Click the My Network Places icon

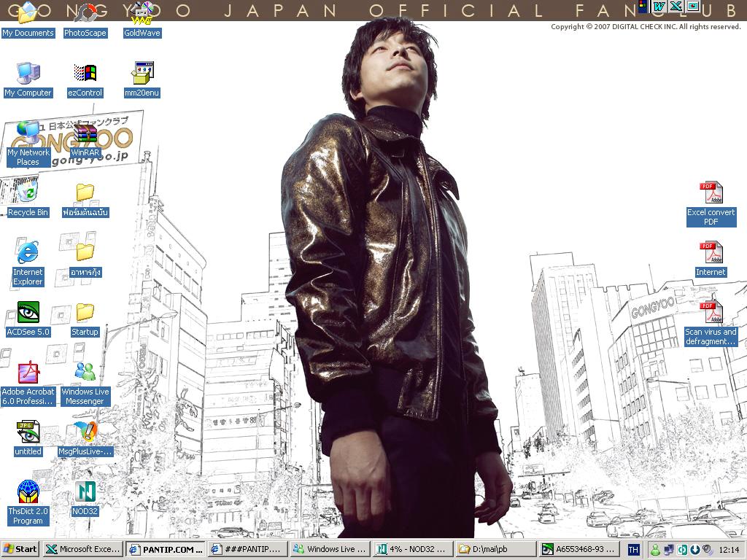pyautogui.click(x=28, y=144)
